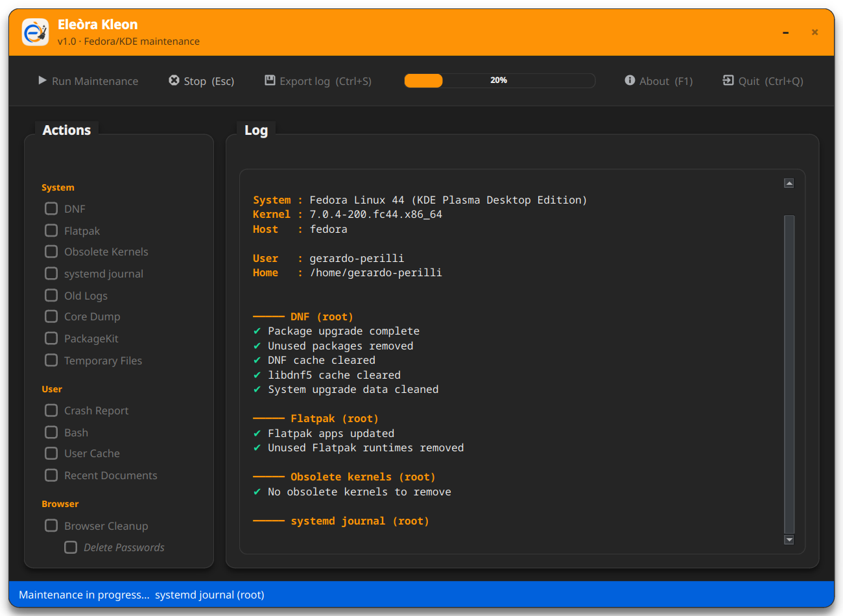Click the 20% maintenance progress bar

coord(499,80)
